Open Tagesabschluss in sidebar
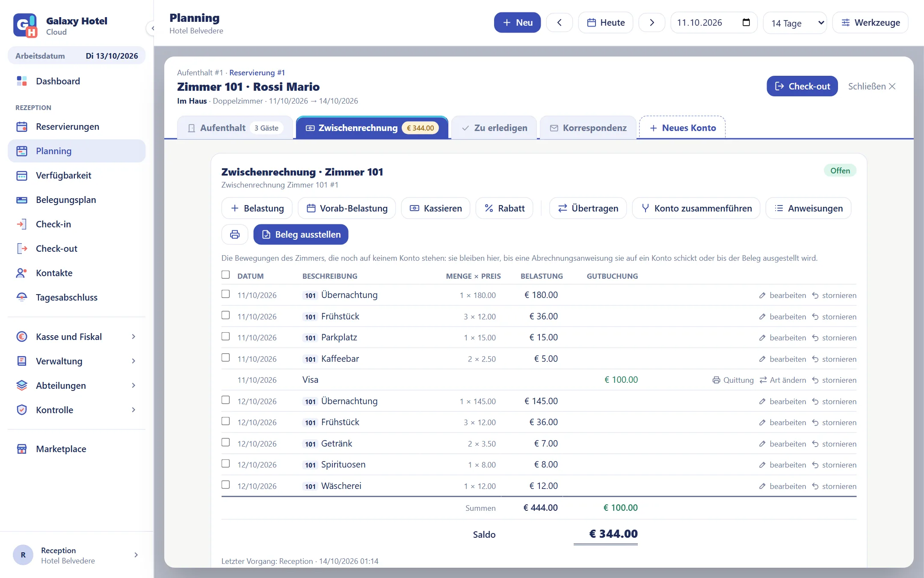 pos(77,298)
